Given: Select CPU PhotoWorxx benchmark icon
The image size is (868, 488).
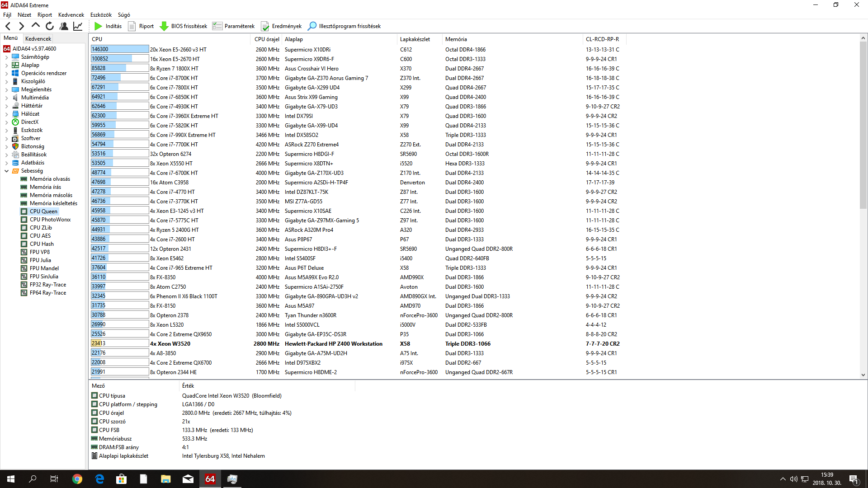Looking at the screenshot, I should (24, 220).
